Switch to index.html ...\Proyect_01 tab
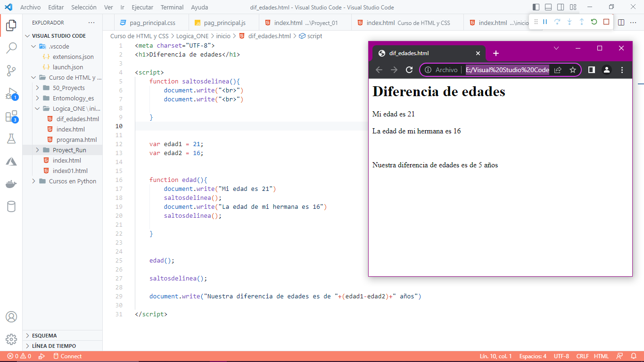Image resolution: width=644 pixels, height=362 pixels. coord(305,23)
